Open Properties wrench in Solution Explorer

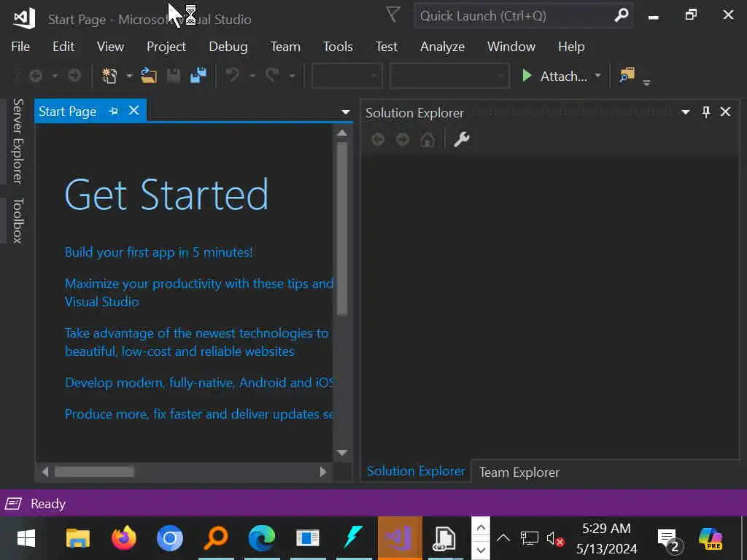click(x=461, y=139)
